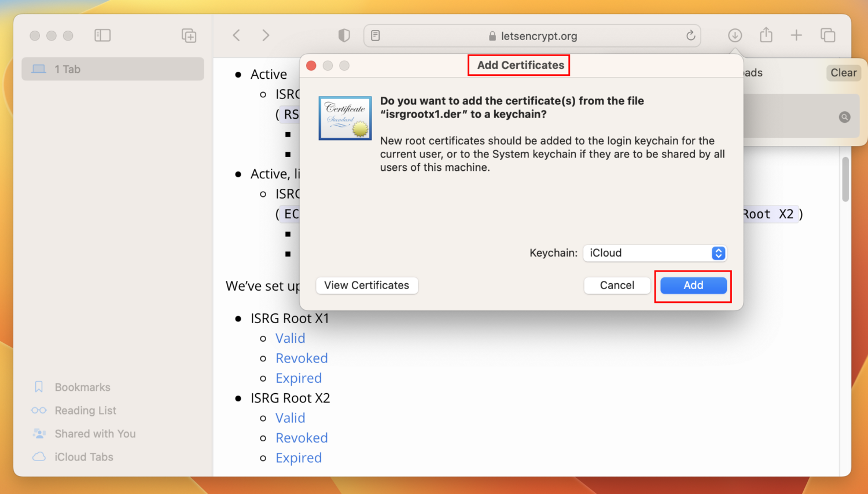This screenshot has height=494, width=868.
Task: Cancel the Add Certificates dialog
Action: click(617, 286)
